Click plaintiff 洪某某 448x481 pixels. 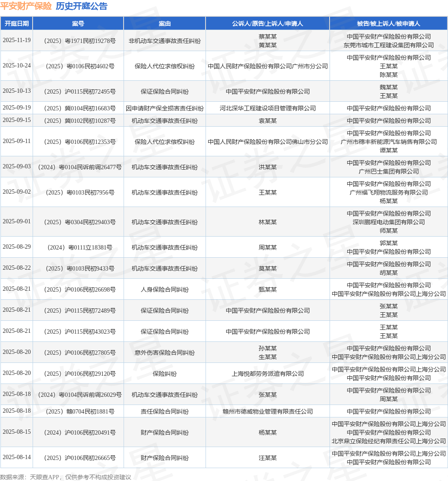(267, 167)
